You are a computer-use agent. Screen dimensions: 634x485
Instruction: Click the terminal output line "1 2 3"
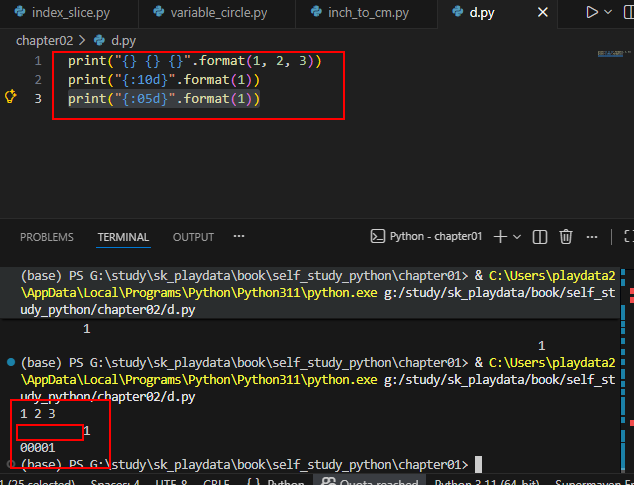pyautogui.click(x=38, y=414)
